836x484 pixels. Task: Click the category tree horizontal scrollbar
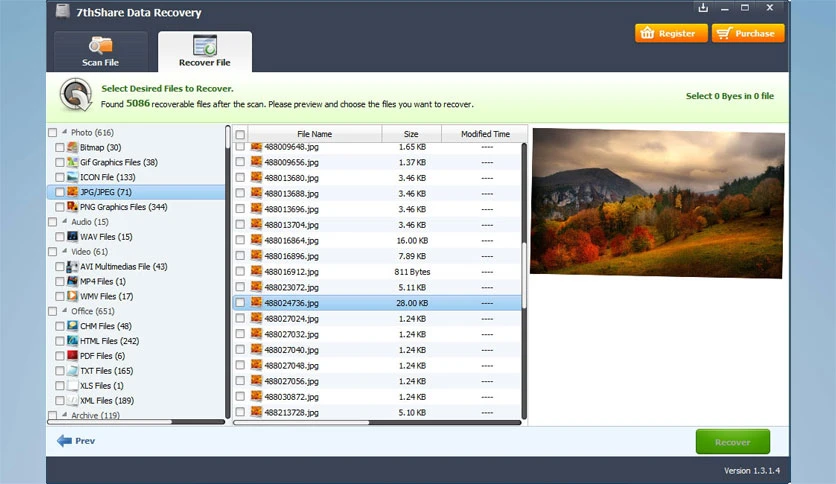[x=135, y=422]
